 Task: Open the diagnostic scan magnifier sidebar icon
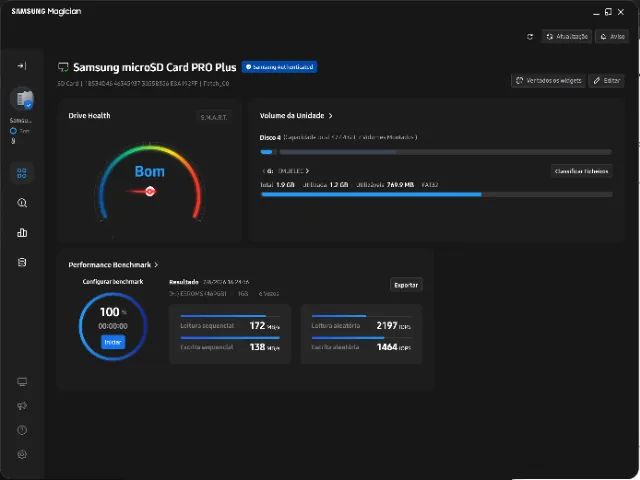click(x=22, y=203)
